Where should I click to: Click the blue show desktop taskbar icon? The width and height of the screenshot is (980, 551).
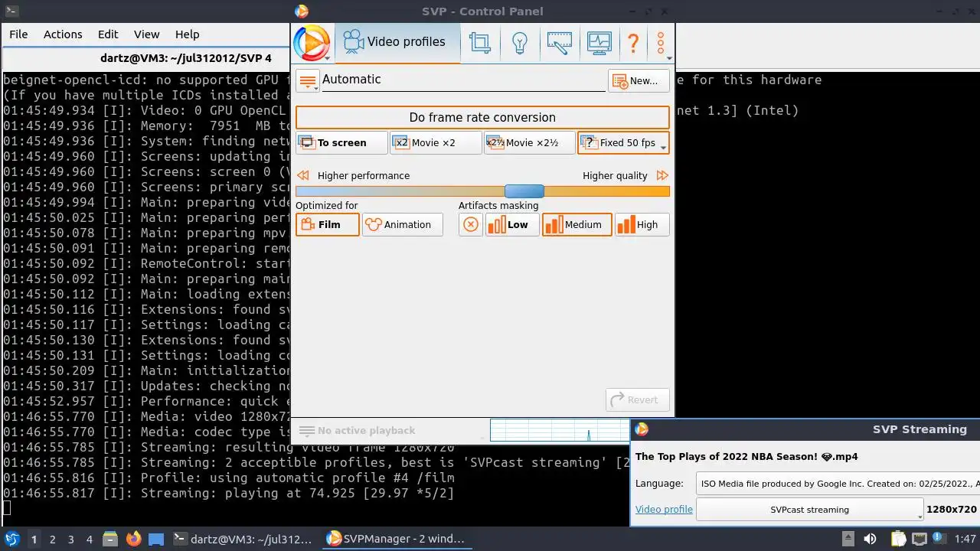(156, 539)
